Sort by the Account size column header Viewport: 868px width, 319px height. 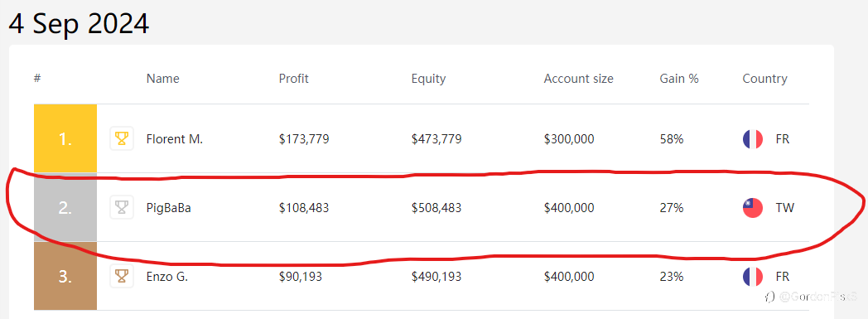[x=578, y=79]
